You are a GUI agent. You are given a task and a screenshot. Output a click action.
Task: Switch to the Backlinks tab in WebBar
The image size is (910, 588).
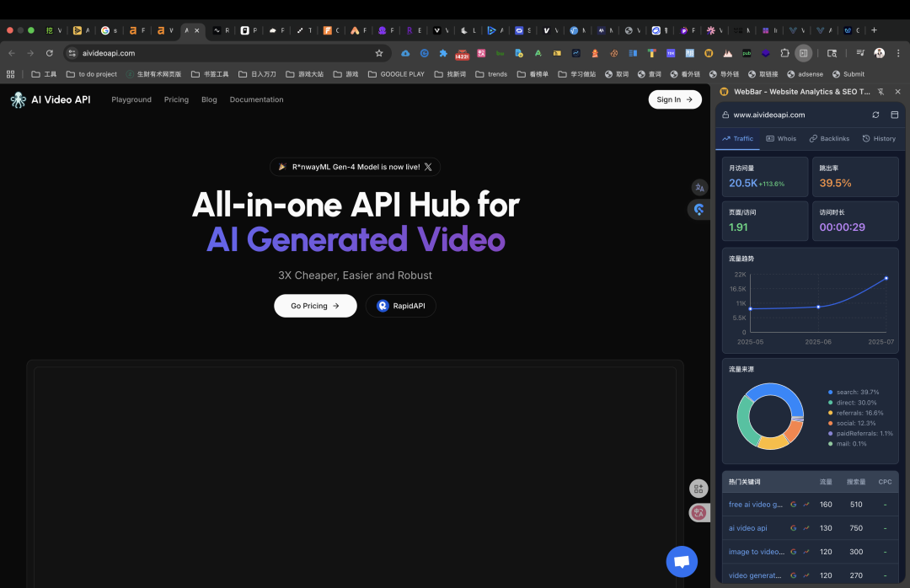[829, 139]
